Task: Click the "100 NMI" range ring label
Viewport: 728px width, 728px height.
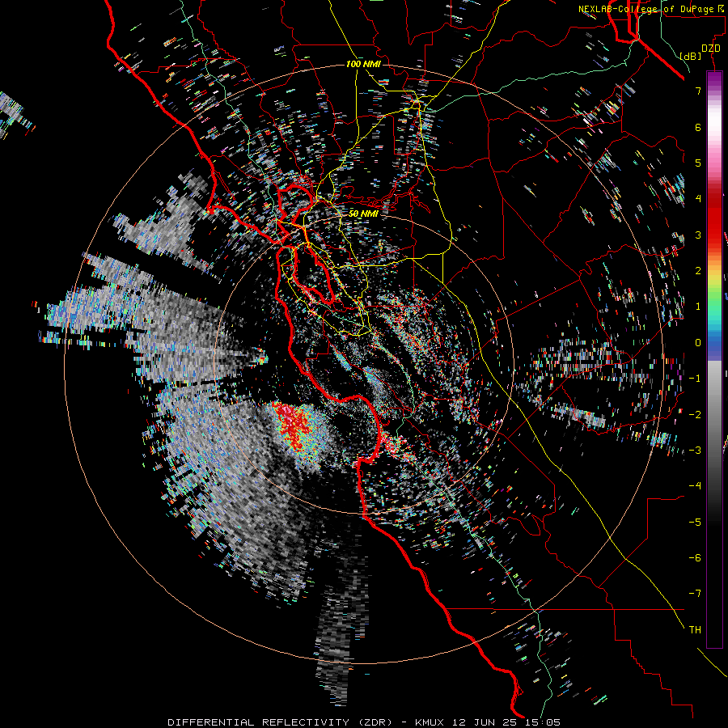Action: click(x=363, y=64)
